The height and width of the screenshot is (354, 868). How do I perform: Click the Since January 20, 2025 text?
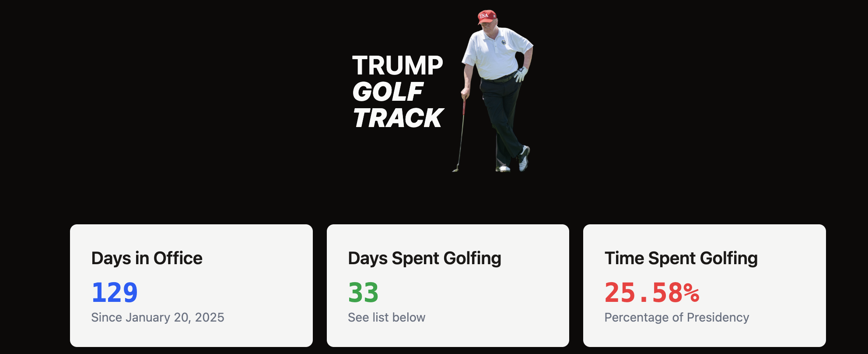(157, 317)
